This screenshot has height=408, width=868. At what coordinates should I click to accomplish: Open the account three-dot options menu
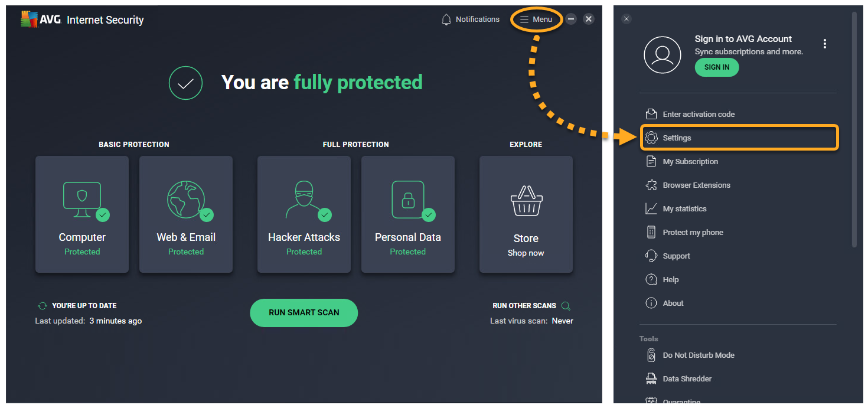click(x=825, y=44)
